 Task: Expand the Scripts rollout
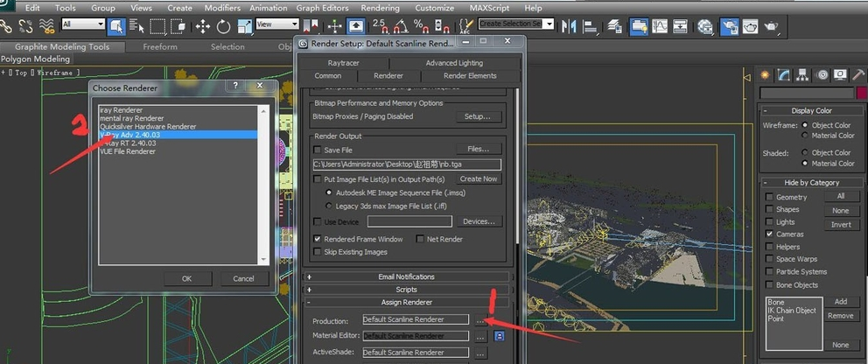tap(406, 290)
